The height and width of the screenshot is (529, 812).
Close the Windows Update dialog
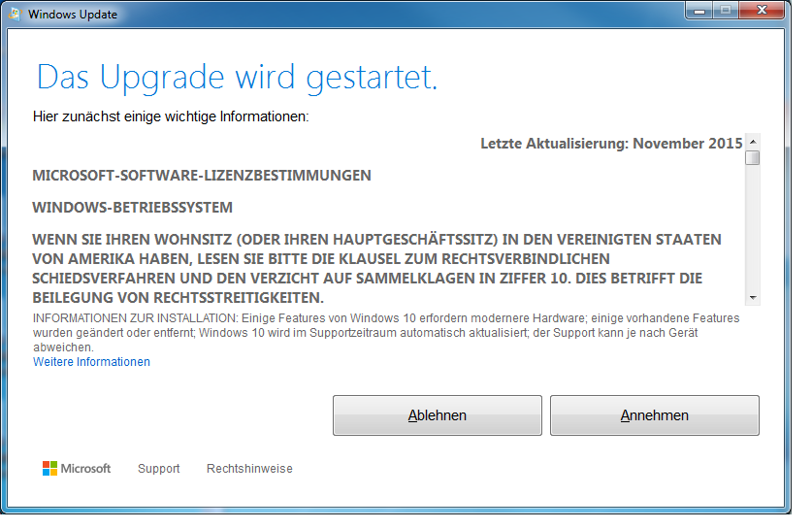763,12
